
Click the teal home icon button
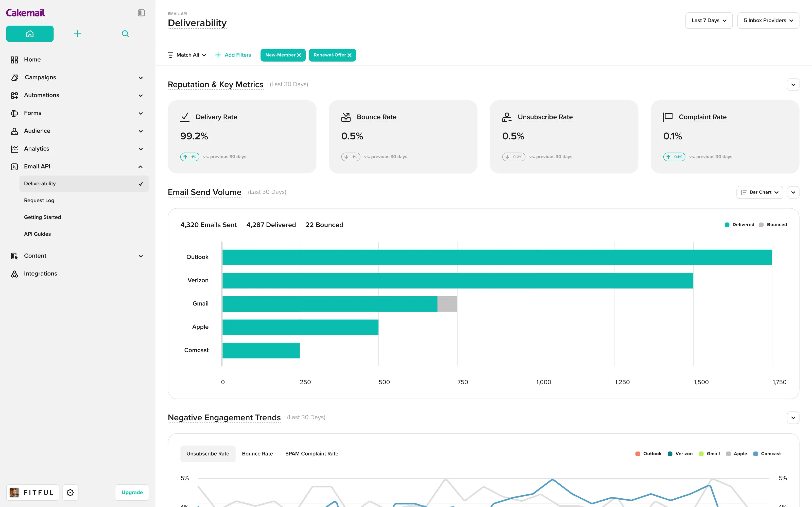click(30, 34)
